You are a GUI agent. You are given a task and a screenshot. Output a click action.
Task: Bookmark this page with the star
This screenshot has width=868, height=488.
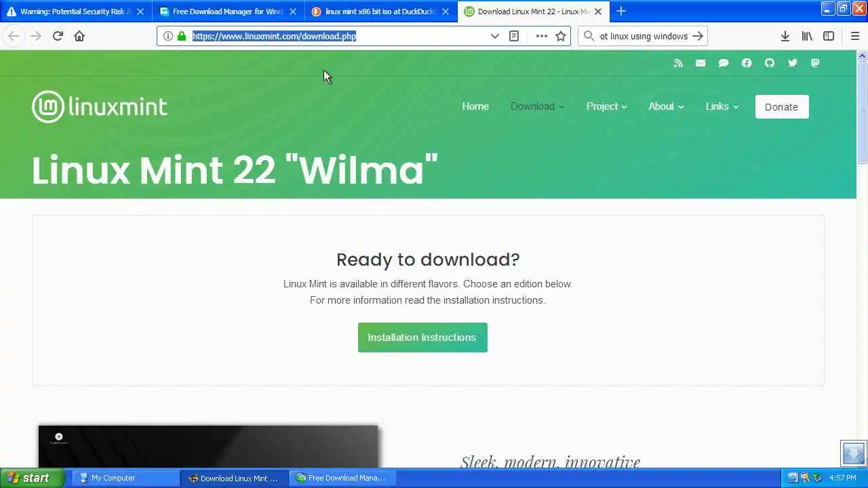tap(561, 36)
